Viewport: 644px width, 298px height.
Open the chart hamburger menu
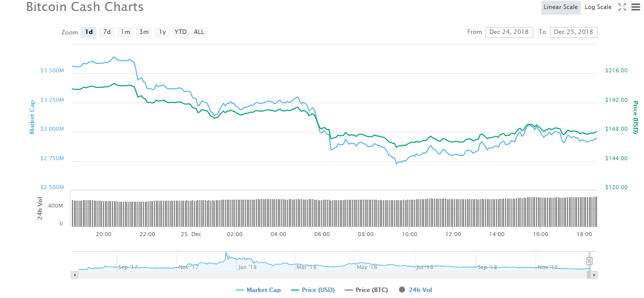(636, 7)
